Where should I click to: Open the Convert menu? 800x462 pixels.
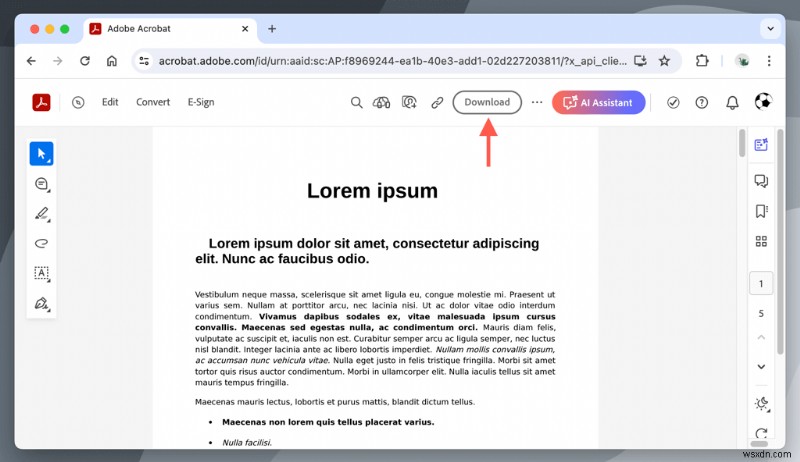(153, 102)
